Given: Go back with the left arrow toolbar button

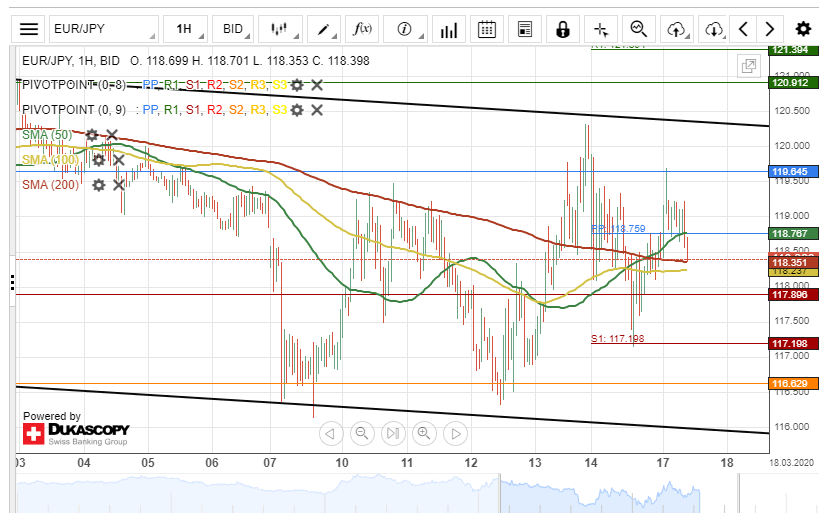Looking at the screenshot, I should pos(743,29).
